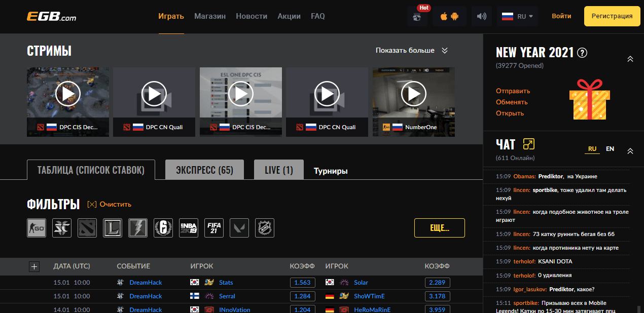Filter bets by NHL icon

click(265, 228)
